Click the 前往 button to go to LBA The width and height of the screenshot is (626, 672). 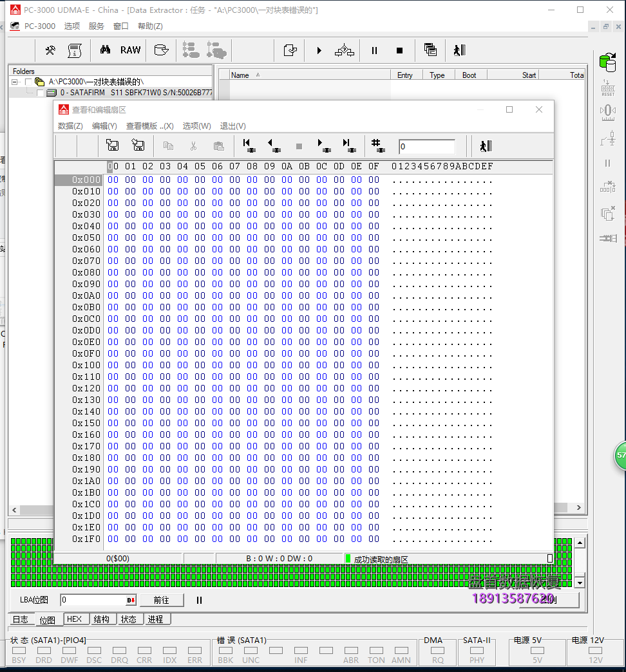(162, 600)
